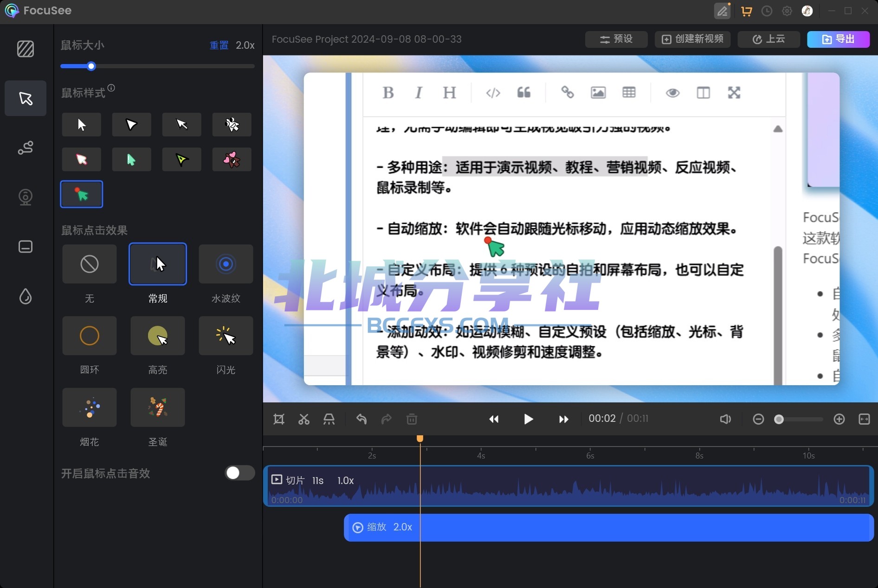Viewport: 878px width, 588px height.
Task: Choose the green arrow with red dot cursor
Action: (82, 194)
